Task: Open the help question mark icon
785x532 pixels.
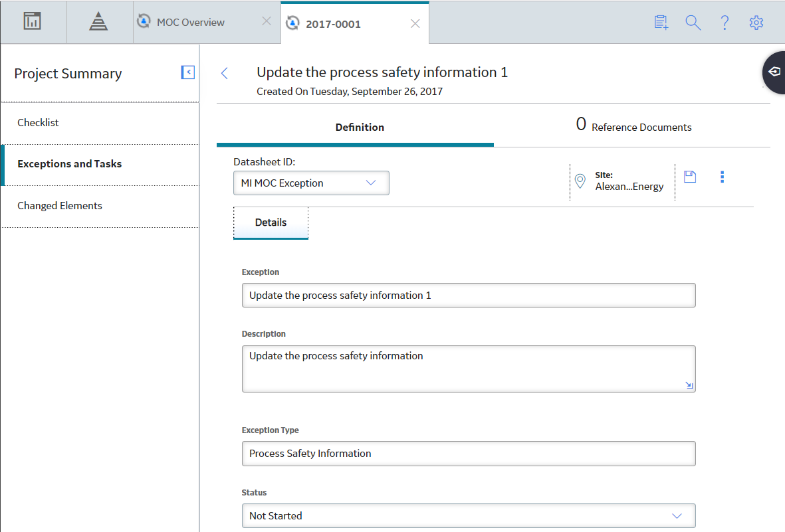Action: point(725,22)
